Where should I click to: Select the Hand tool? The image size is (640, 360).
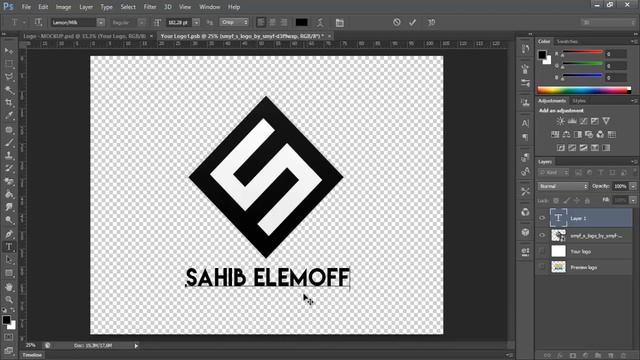click(9, 287)
